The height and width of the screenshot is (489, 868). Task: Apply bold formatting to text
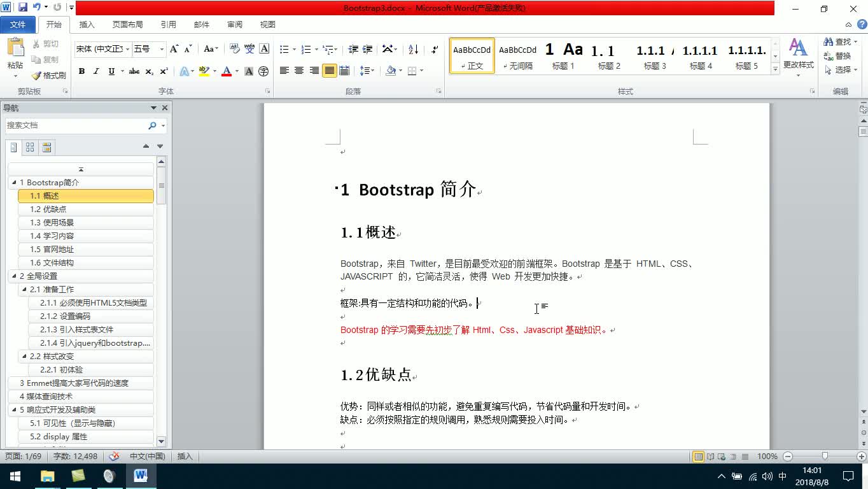81,71
